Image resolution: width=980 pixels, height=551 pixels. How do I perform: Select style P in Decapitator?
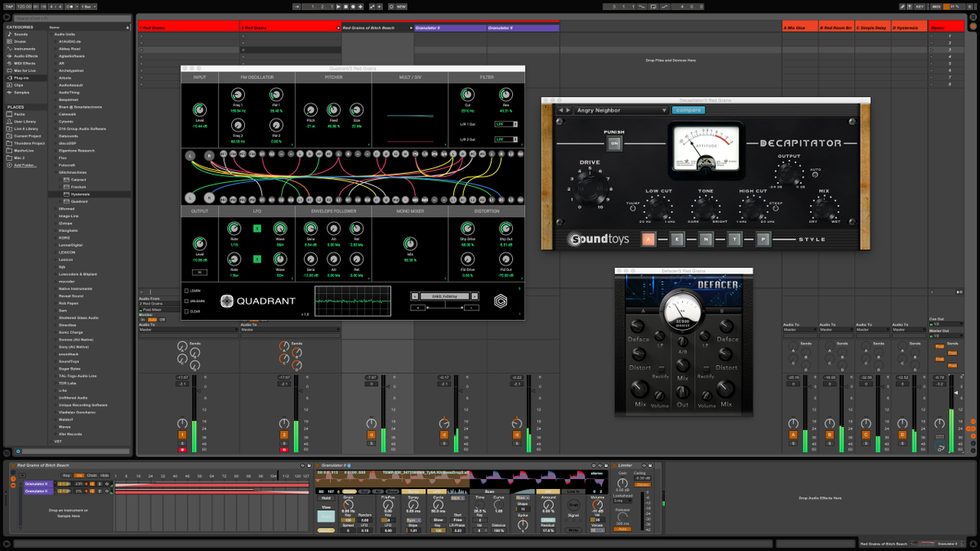point(763,239)
